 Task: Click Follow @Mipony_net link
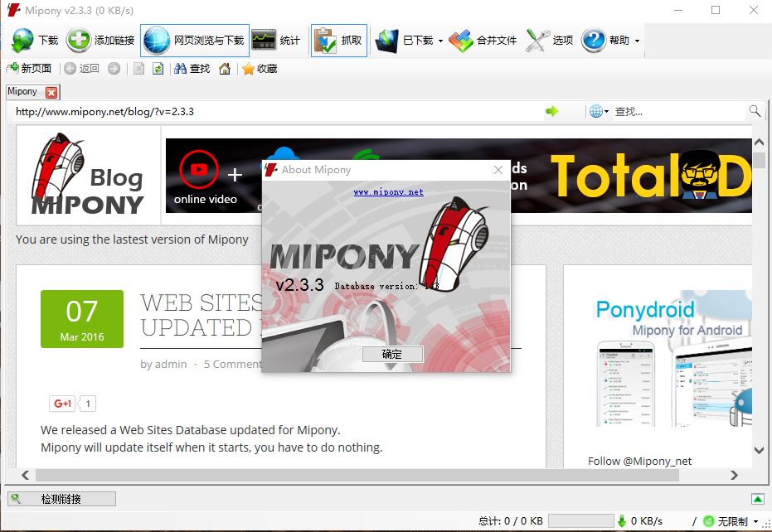point(639,461)
